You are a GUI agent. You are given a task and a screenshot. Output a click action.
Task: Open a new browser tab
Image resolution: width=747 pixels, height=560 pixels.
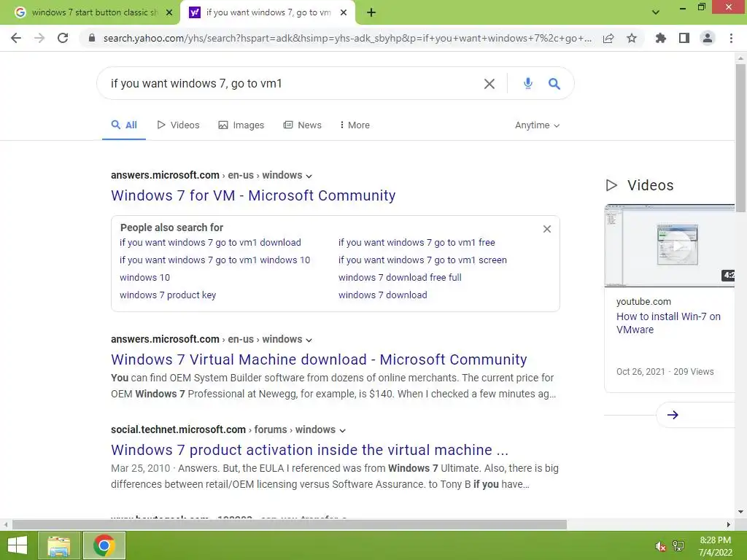pyautogui.click(x=371, y=13)
